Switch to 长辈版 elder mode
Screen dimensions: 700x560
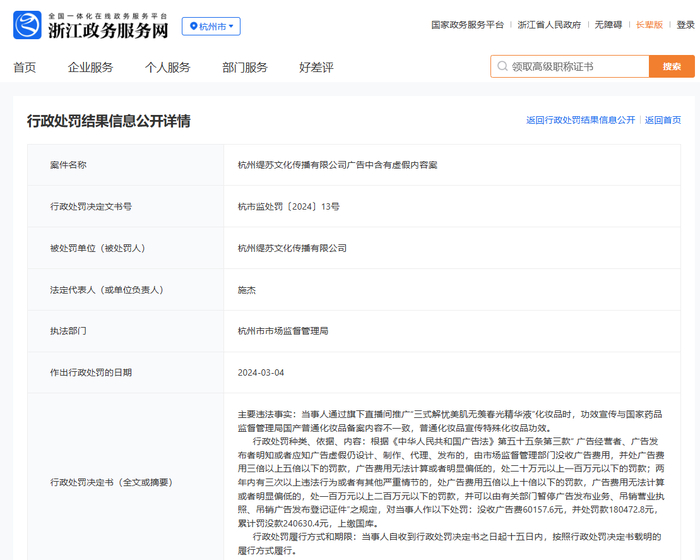pos(649,24)
